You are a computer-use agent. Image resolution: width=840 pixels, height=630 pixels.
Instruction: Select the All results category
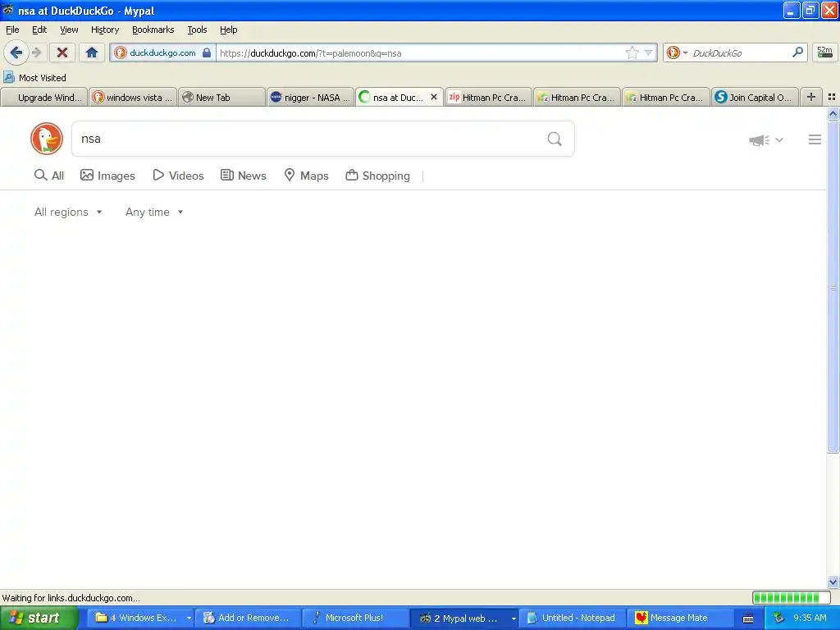click(x=48, y=176)
